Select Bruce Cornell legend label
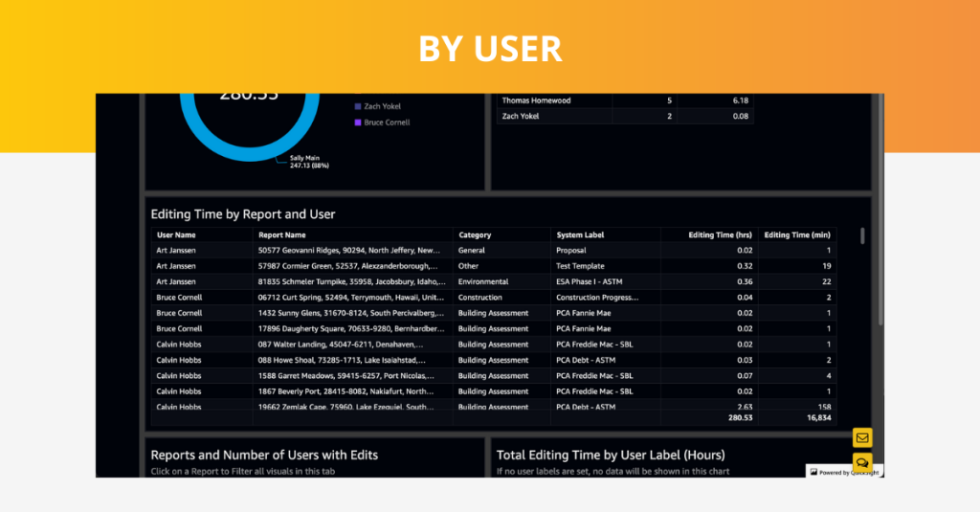 (387, 122)
